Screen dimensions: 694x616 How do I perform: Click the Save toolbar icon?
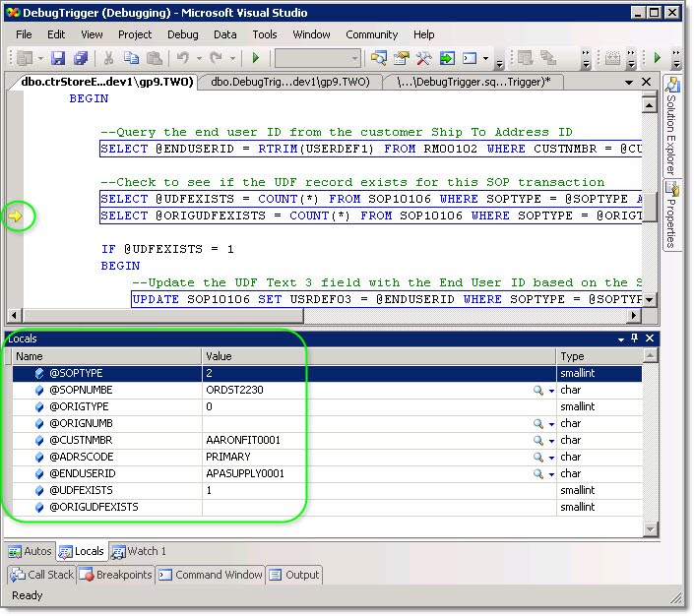point(58,58)
